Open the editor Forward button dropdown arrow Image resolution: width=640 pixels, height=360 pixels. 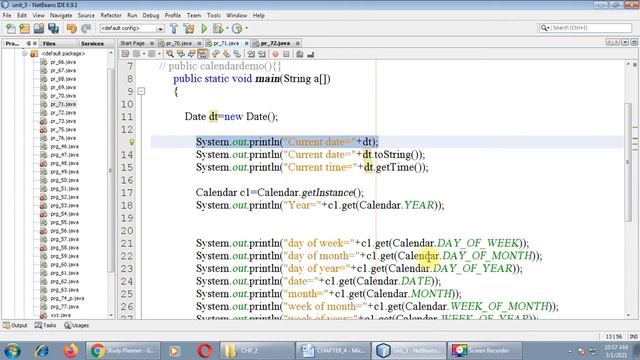(x=159, y=54)
